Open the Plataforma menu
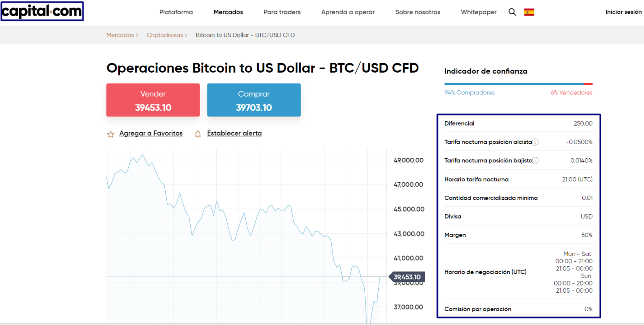 click(176, 12)
